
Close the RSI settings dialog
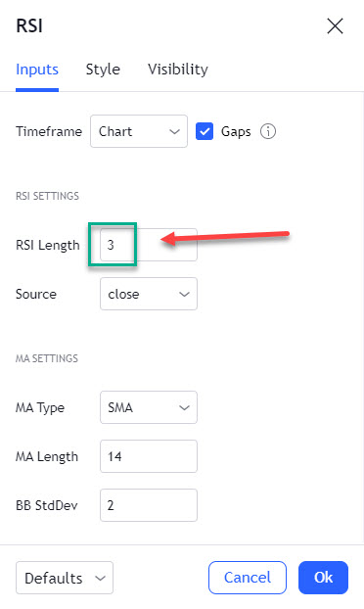point(335,26)
